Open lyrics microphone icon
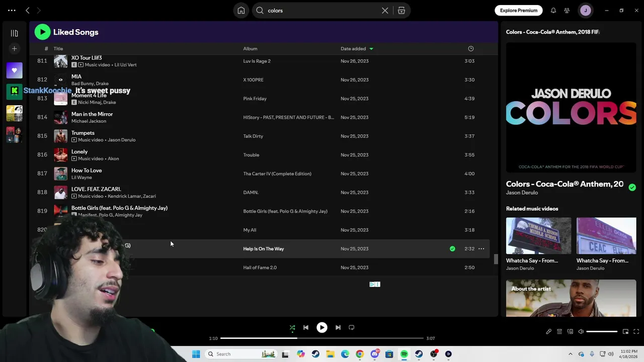This screenshot has height=362, width=644. click(548, 332)
